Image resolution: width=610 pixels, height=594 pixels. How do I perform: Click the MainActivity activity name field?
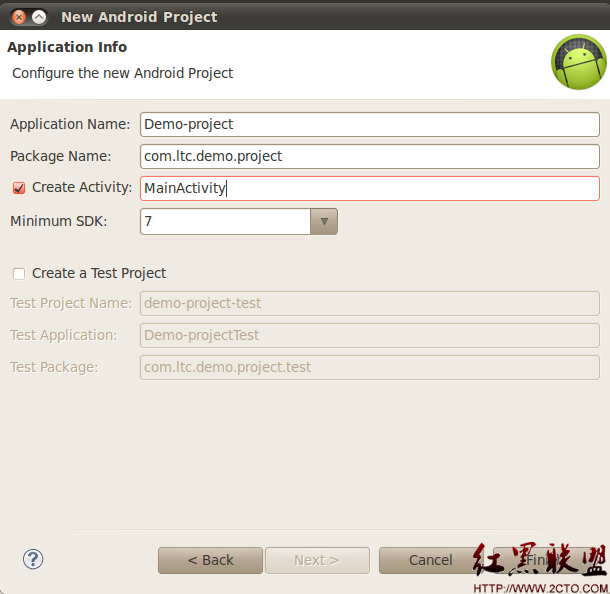(370, 188)
